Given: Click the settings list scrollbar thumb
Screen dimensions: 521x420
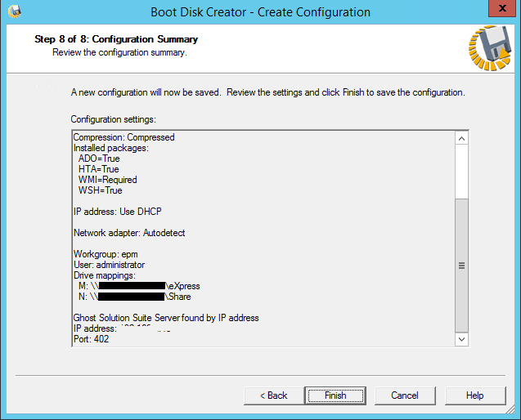Looking at the screenshot, I should click(x=461, y=266).
